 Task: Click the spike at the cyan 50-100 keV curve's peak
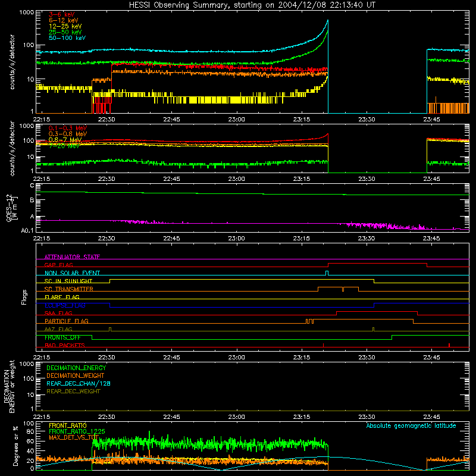(x=328, y=21)
